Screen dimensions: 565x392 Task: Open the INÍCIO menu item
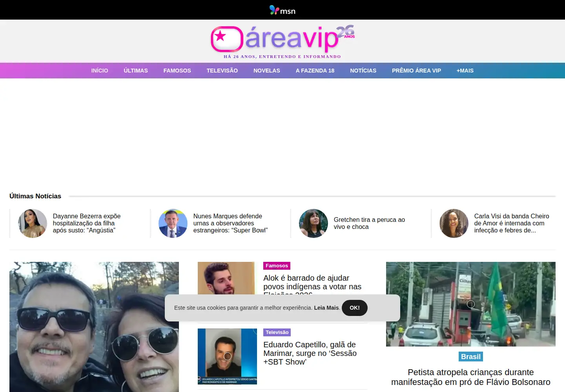100,71
